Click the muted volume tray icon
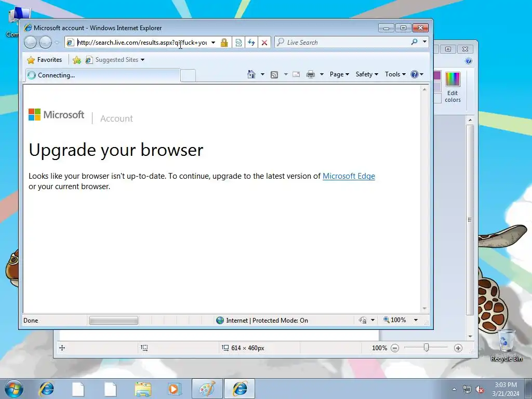Image resolution: width=532 pixels, height=399 pixels. [480, 390]
